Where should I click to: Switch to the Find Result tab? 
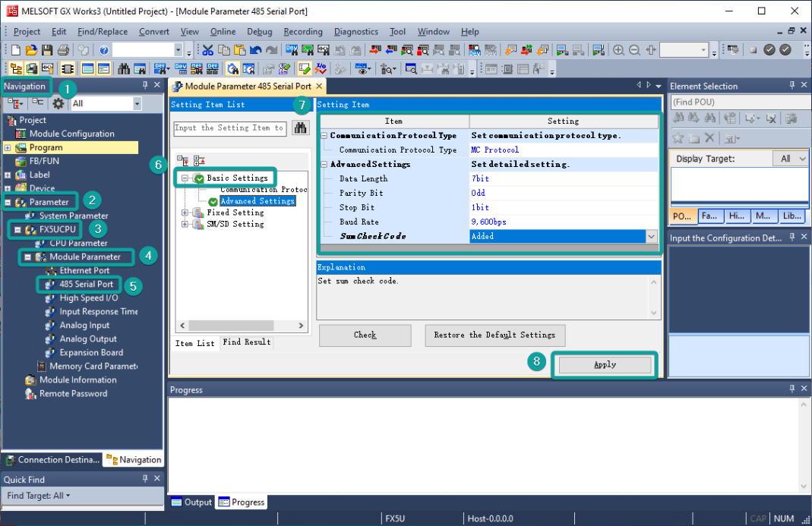[246, 342]
